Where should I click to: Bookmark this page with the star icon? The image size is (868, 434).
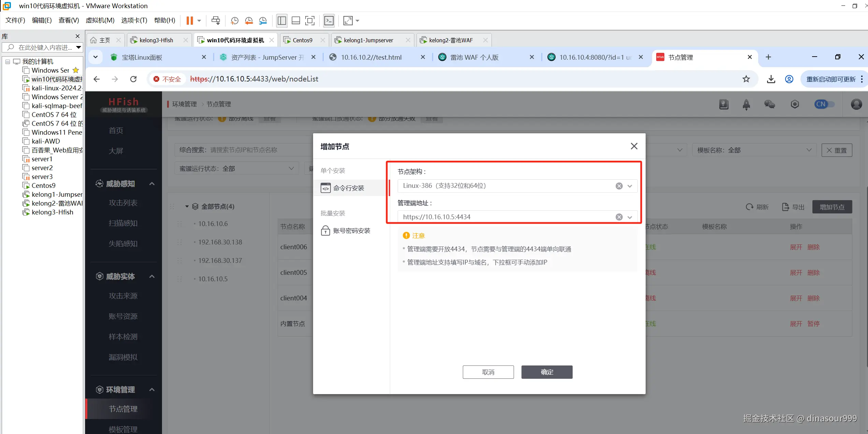click(x=746, y=79)
